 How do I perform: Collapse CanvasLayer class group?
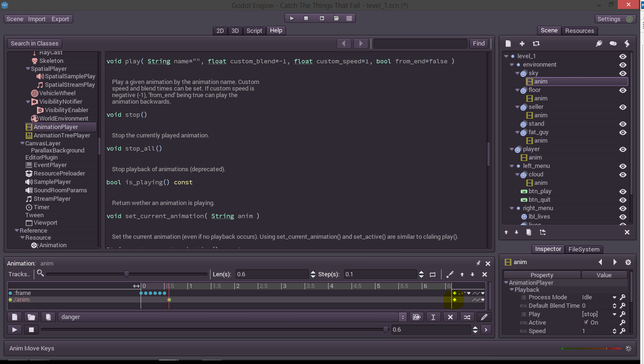tap(22, 144)
